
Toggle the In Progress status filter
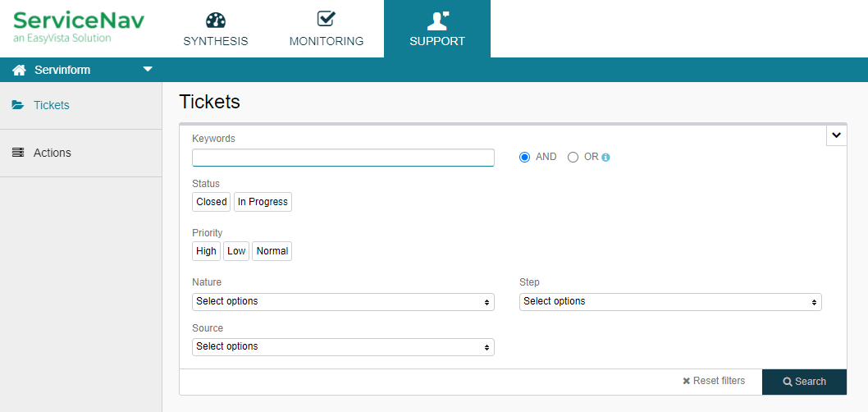click(263, 202)
